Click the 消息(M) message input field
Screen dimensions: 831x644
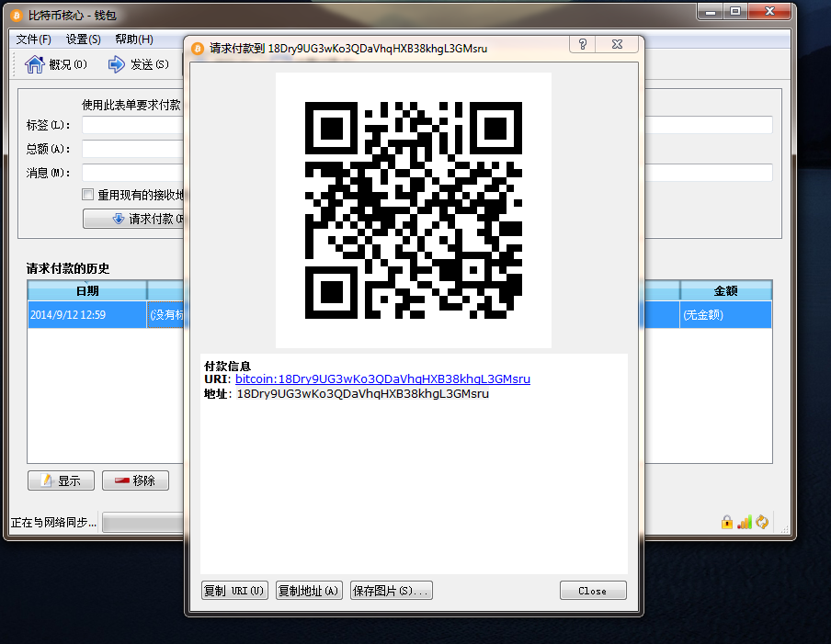(x=132, y=173)
